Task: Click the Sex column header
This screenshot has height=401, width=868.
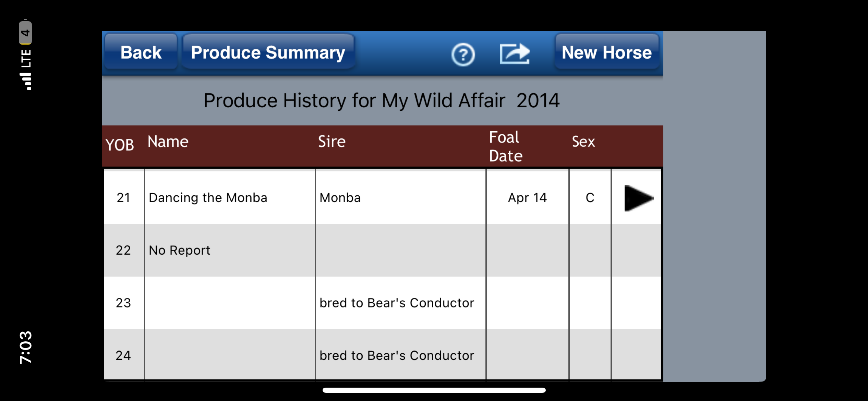Action: point(583,142)
